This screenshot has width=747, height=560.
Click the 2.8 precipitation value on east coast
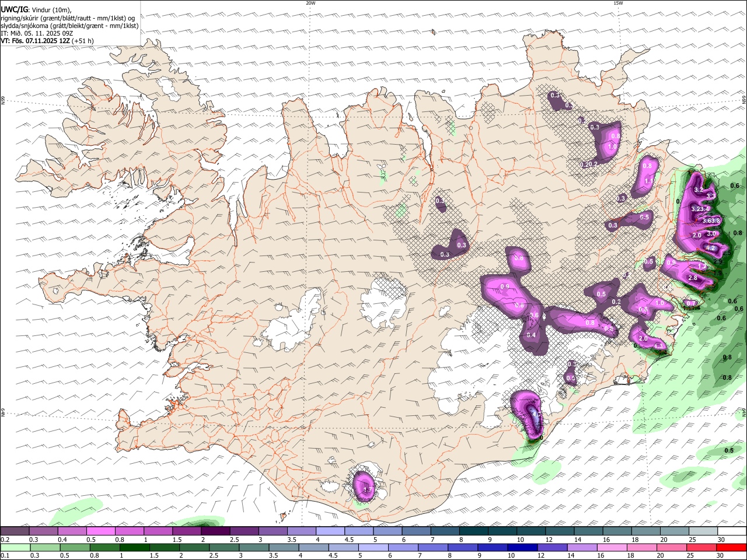(x=693, y=278)
